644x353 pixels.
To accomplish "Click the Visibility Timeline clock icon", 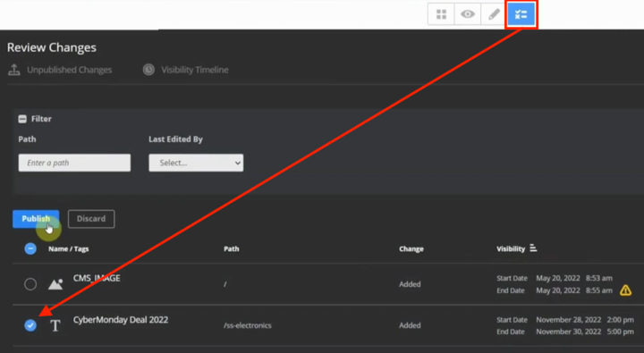I will click(148, 70).
